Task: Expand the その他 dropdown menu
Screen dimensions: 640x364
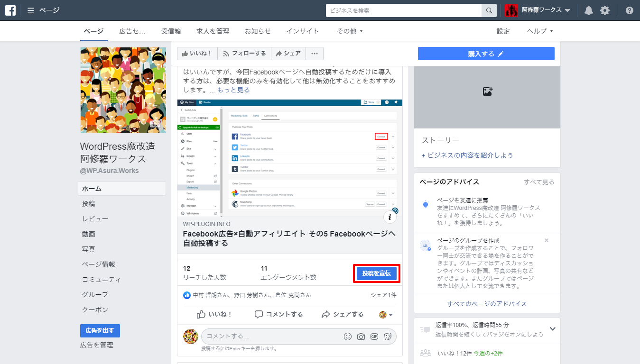Action: point(350,31)
